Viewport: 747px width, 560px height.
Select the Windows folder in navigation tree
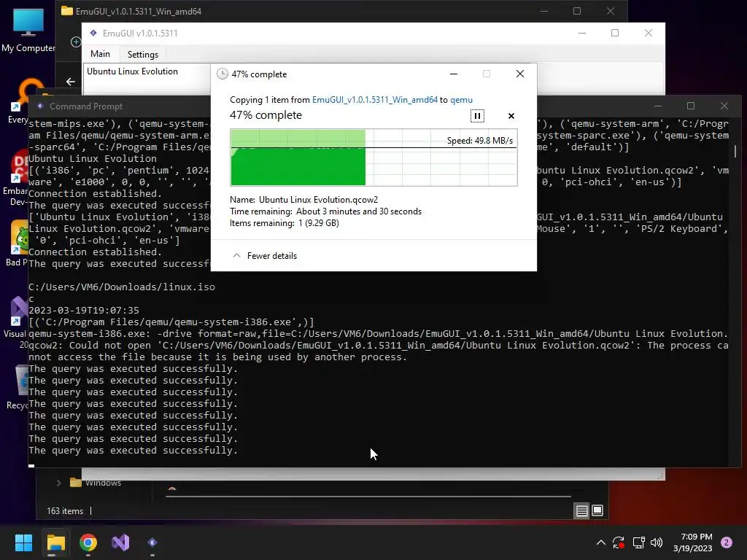(96, 483)
